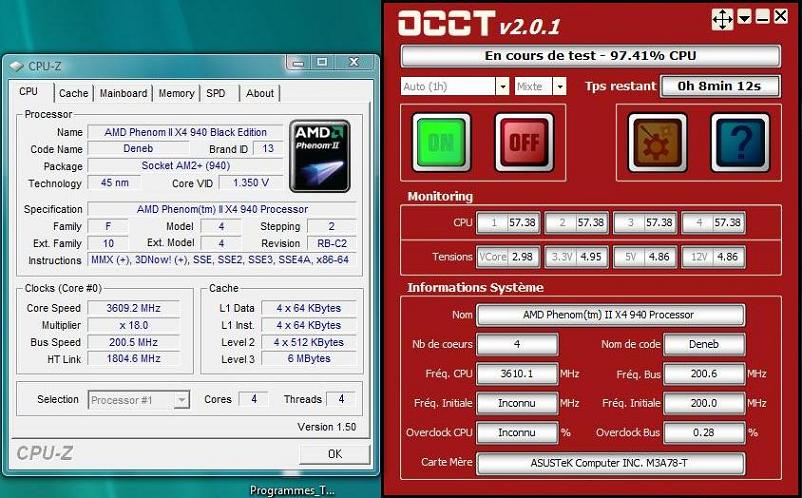Click the Overclock Bus value 0.28
802x498 pixels.
point(704,433)
